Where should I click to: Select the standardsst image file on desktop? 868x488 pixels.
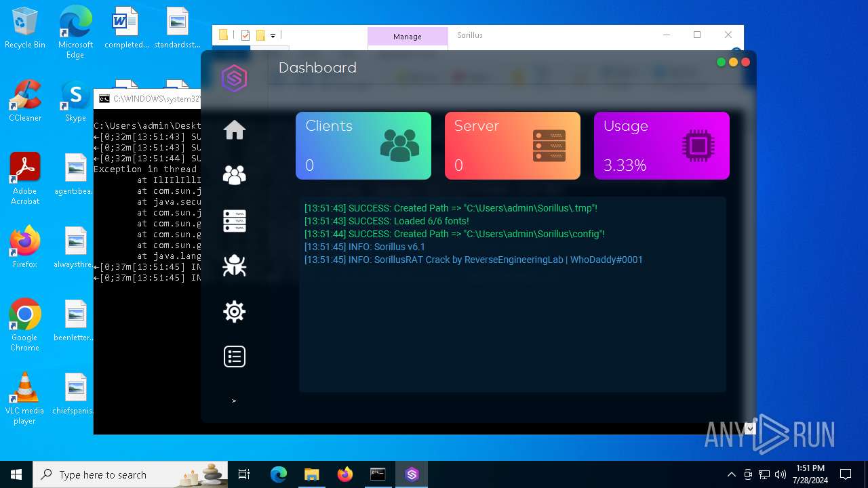tap(177, 28)
